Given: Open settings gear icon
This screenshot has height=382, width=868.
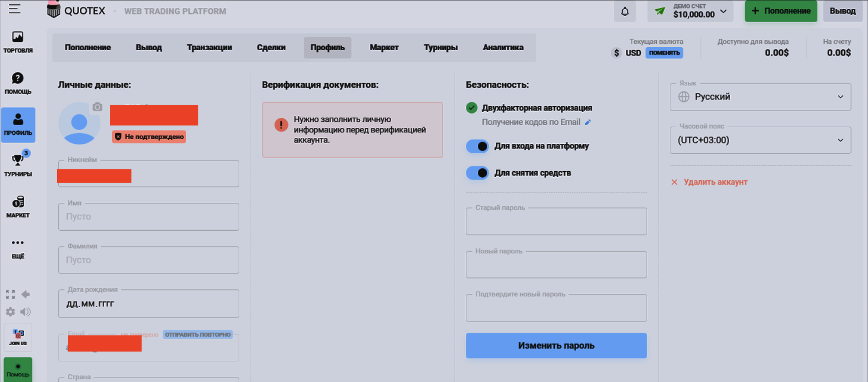Looking at the screenshot, I should coord(10,312).
